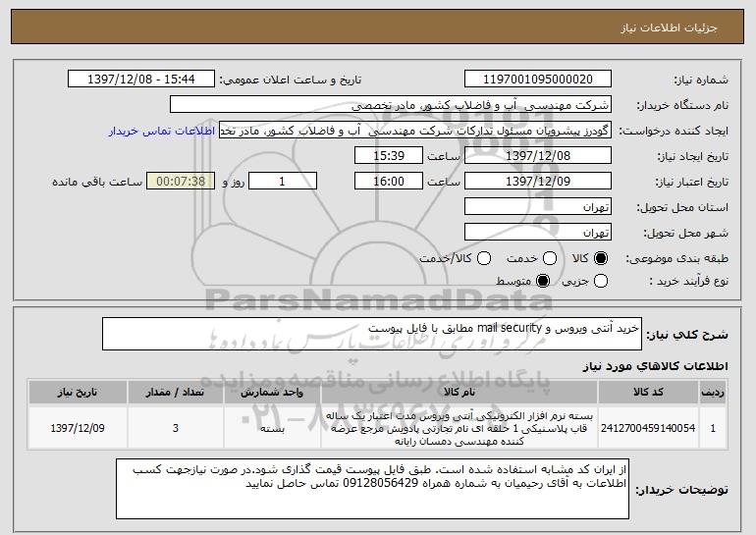This screenshot has width=756, height=535.
Task: Click the توضیحات خریدار label
Action: [x=681, y=490]
